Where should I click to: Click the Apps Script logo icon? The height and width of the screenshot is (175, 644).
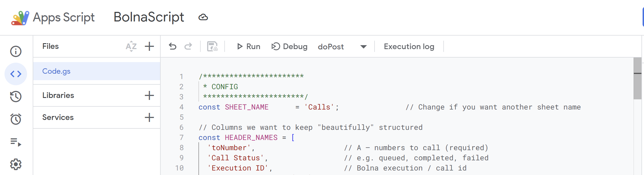pos(20,18)
